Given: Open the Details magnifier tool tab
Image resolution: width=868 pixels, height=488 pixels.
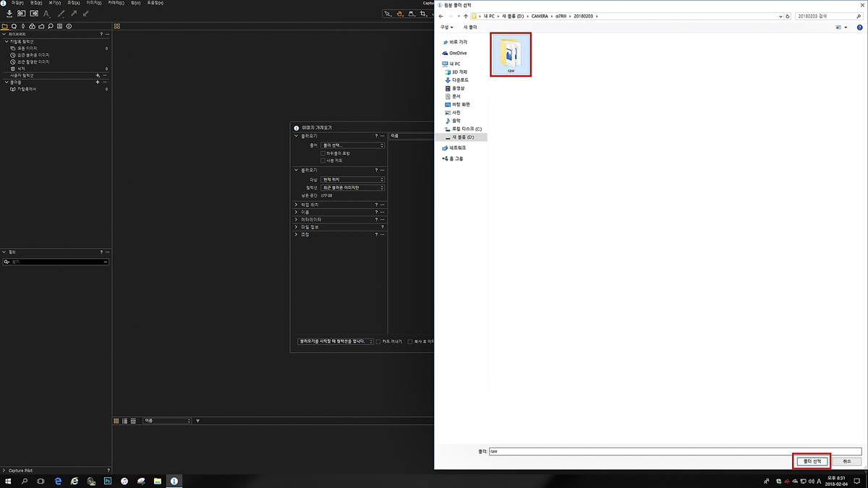Looking at the screenshot, I should click(51, 26).
